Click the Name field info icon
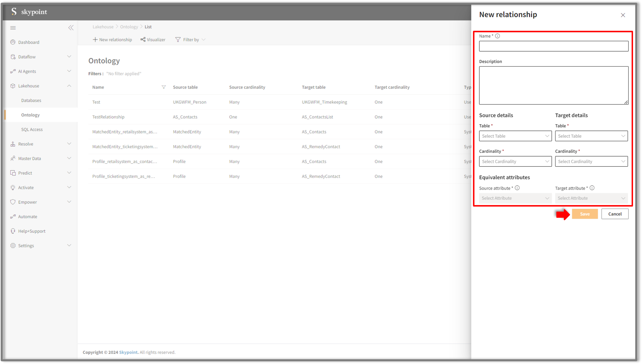The image size is (642, 364). [x=498, y=36]
